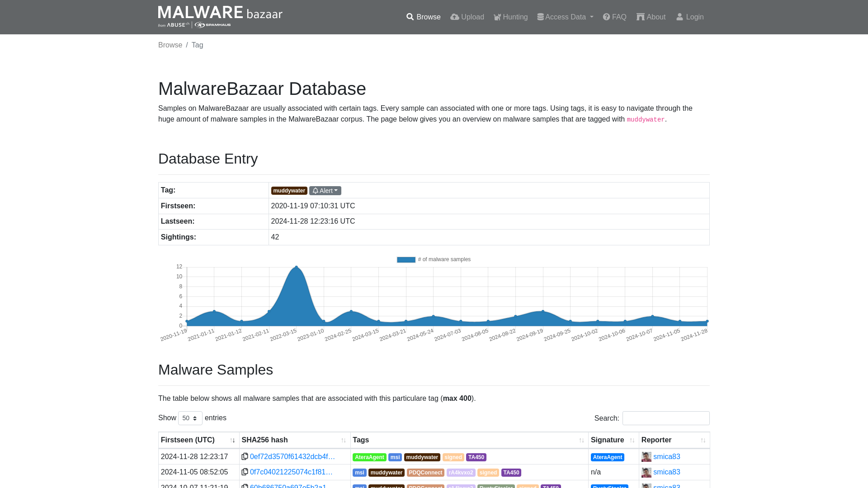Viewport: 868px width, 488px height.
Task: Open the Show entries count selector
Action: click(190, 418)
